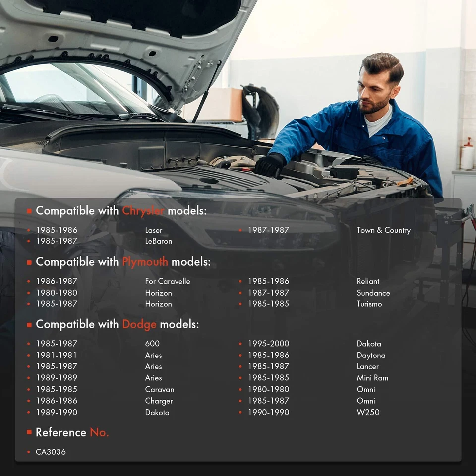This screenshot has height=476, width=476.
Task: Click "Aries" in the 1989-1989 row
Action: [x=153, y=378]
